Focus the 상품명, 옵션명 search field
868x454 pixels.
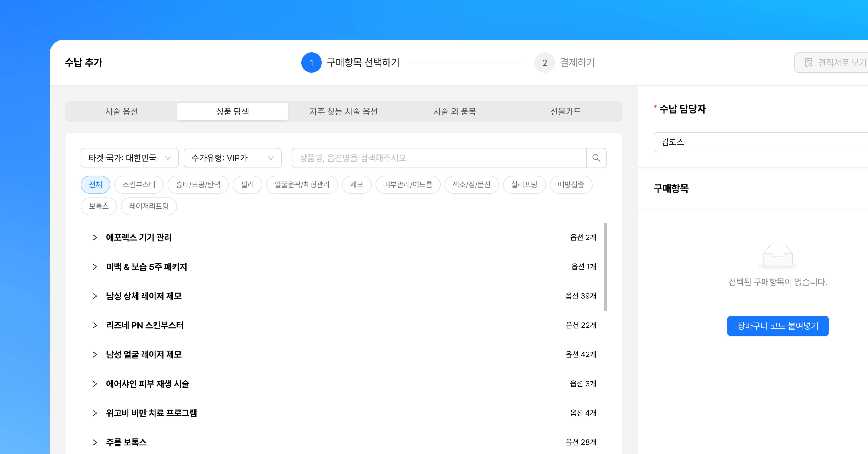[439, 158]
